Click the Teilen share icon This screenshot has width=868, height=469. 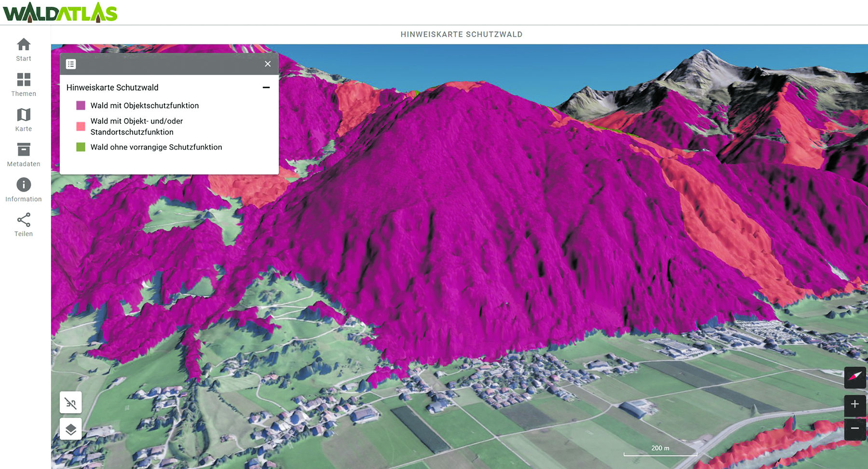(24, 220)
